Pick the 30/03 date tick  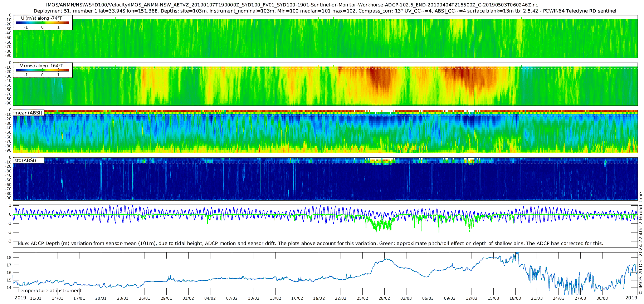pyautogui.click(x=602, y=298)
